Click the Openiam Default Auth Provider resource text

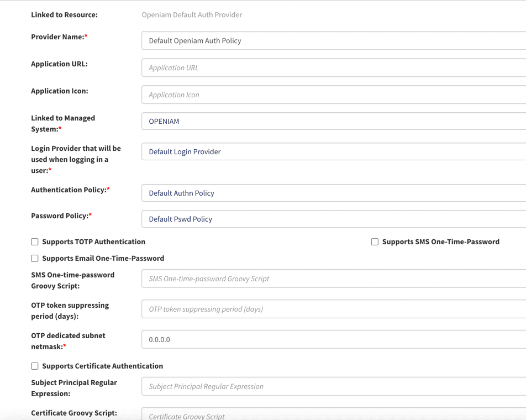point(192,15)
